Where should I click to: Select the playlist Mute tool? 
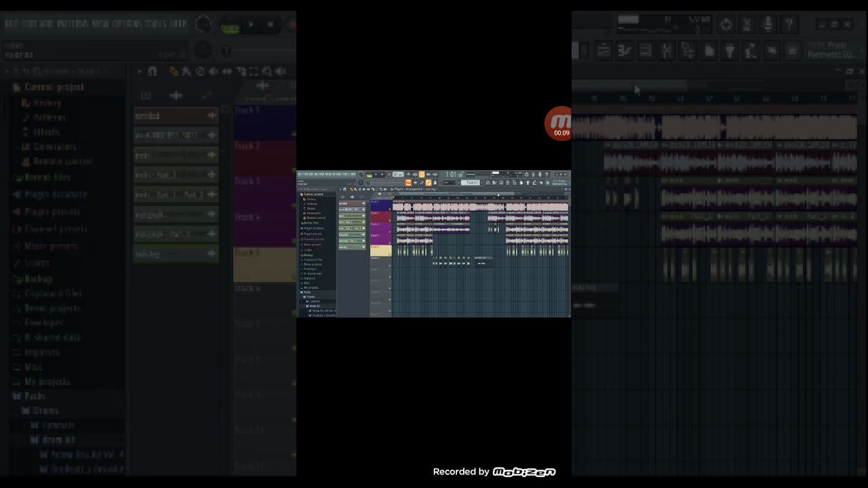364,189
